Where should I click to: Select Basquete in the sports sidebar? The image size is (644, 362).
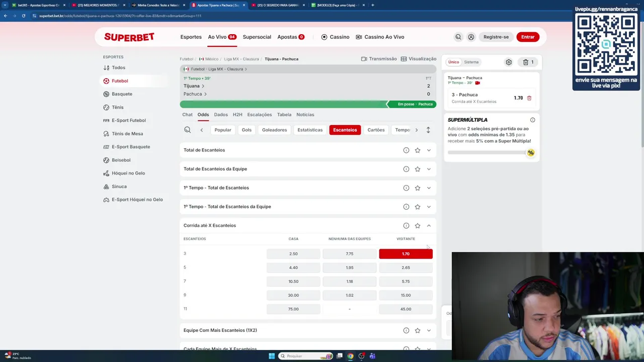(x=122, y=94)
